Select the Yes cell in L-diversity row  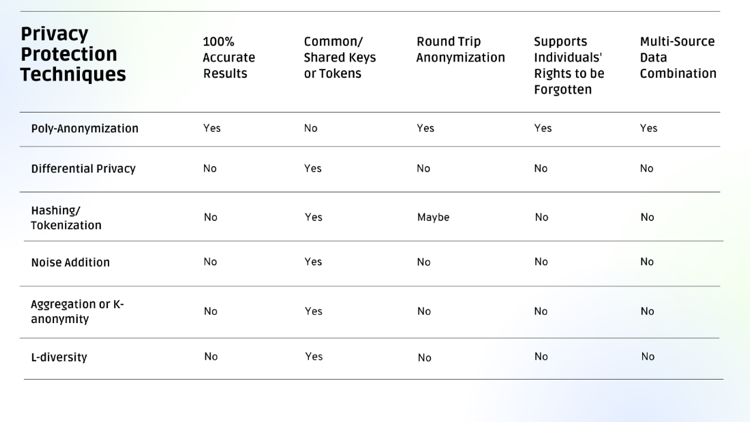(313, 357)
